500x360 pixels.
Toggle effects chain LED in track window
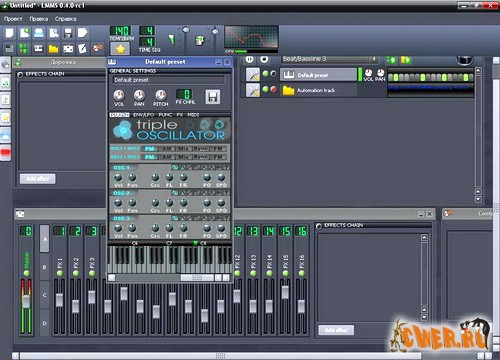click(x=20, y=75)
